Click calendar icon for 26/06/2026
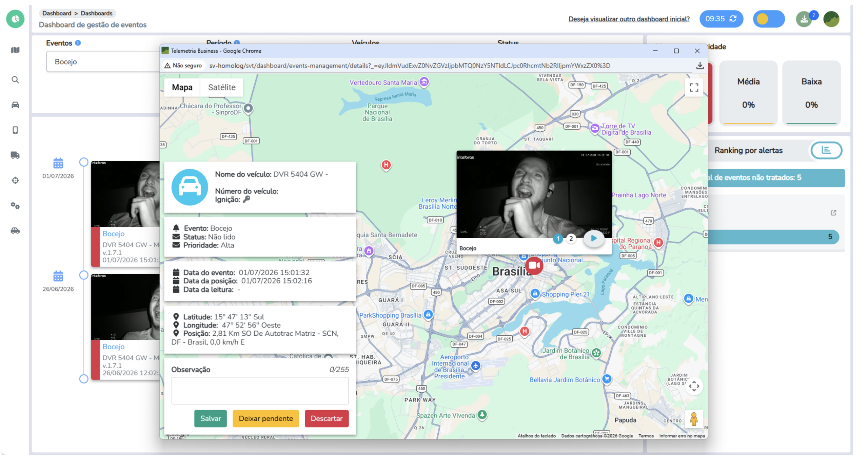The height and width of the screenshot is (469, 868). click(58, 276)
